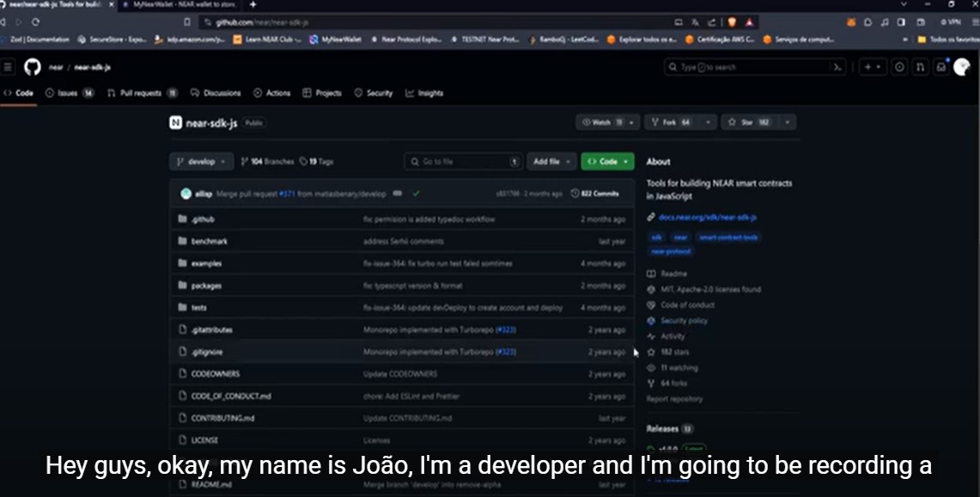Open pull requests icon in top header
Screen dimensions: 980x497
920,67
